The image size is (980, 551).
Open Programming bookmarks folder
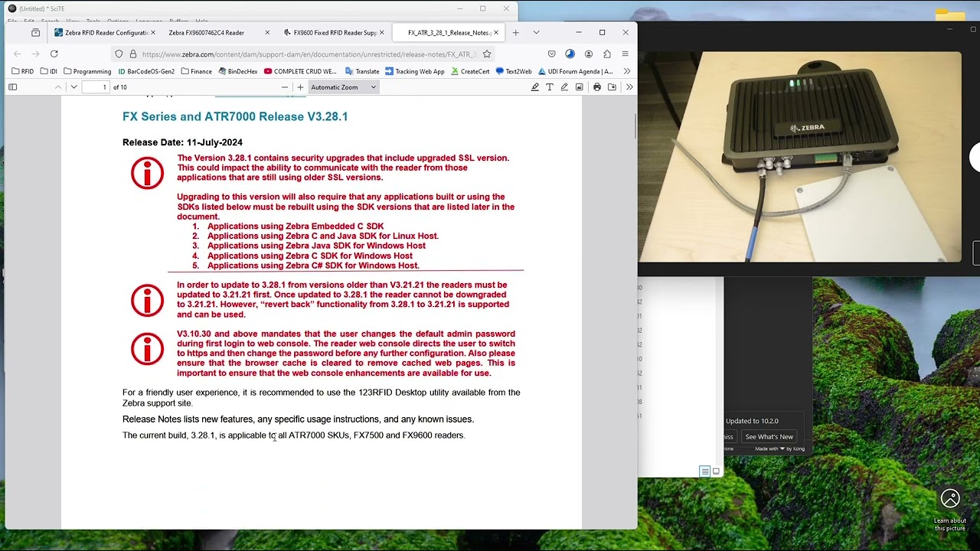[x=87, y=71]
